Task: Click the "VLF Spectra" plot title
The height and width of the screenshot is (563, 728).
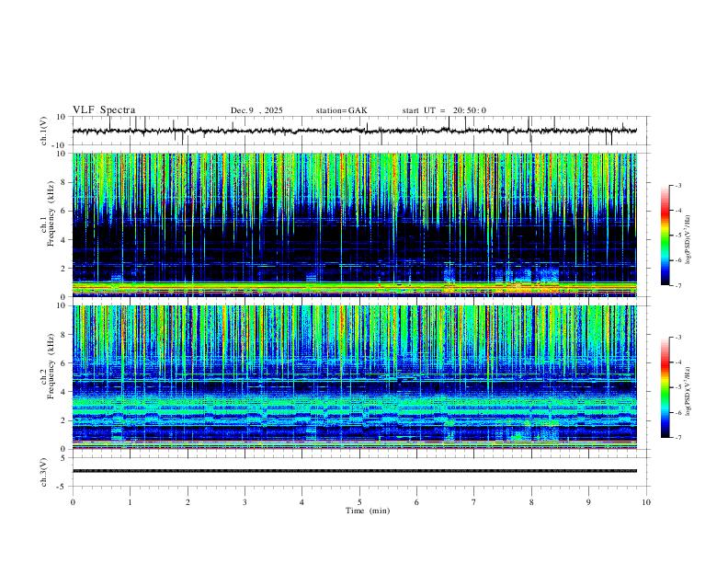Action: point(104,110)
